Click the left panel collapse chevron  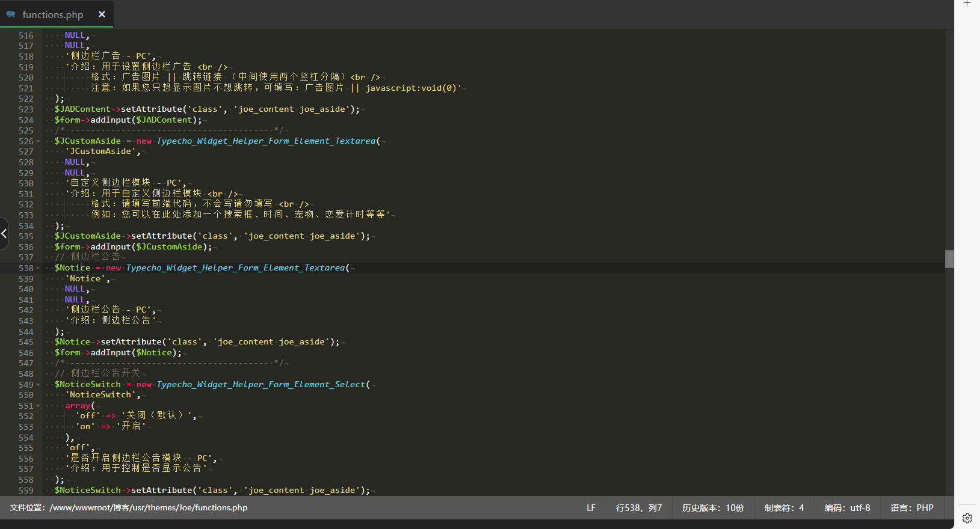pyautogui.click(x=4, y=233)
